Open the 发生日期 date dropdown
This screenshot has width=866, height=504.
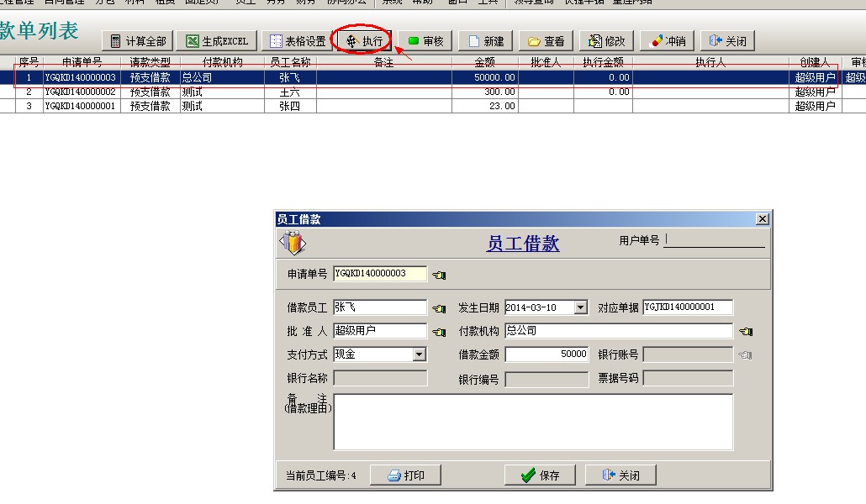pyautogui.click(x=580, y=308)
